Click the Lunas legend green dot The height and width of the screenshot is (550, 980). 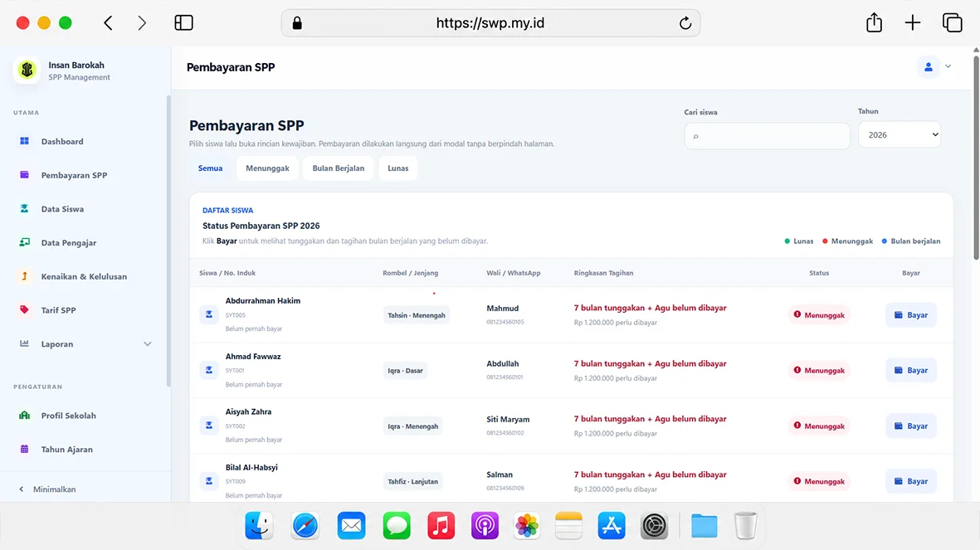[x=787, y=241]
